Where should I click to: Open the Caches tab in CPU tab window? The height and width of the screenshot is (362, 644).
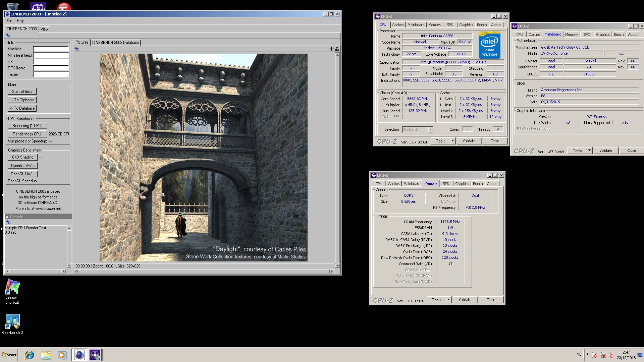tap(397, 25)
